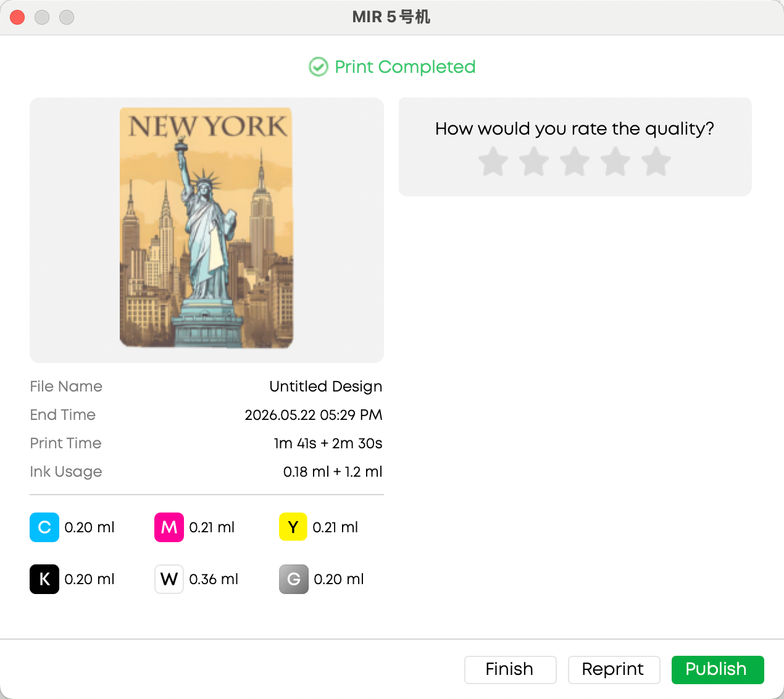The image size is (784, 699).
Task: Click the 'Print Time' label
Action: click(x=65, y=443)
